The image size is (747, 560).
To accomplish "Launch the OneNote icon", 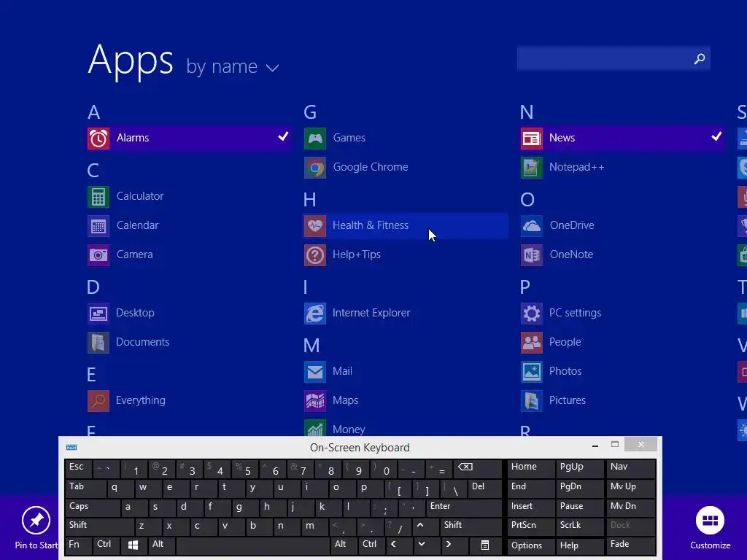I will pyautogui.click(x=531, y=254).
